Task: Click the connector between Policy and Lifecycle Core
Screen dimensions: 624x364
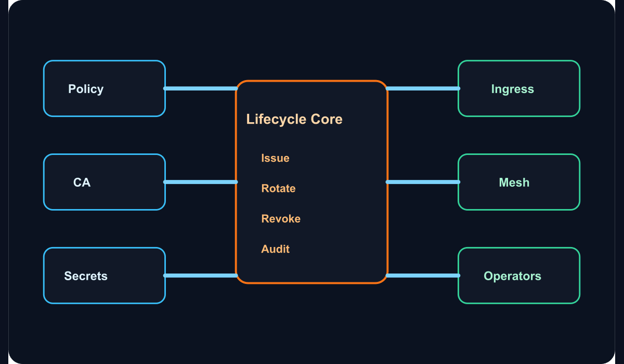Action: tap(201, 88)
